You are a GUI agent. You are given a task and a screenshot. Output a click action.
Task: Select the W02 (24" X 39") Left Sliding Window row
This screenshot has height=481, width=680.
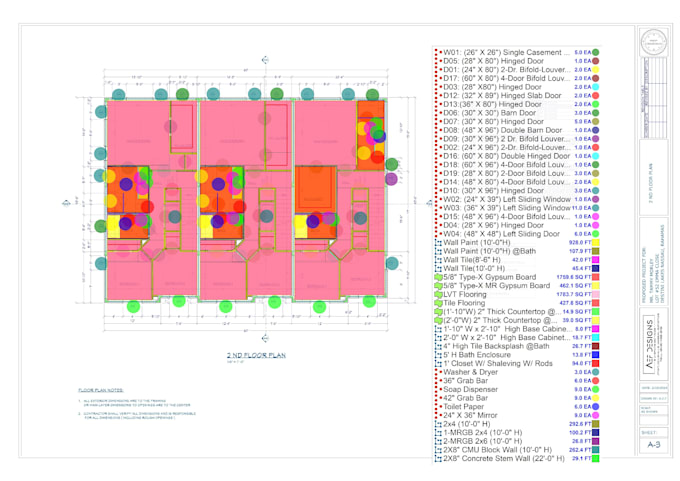(x=517, y=200)
